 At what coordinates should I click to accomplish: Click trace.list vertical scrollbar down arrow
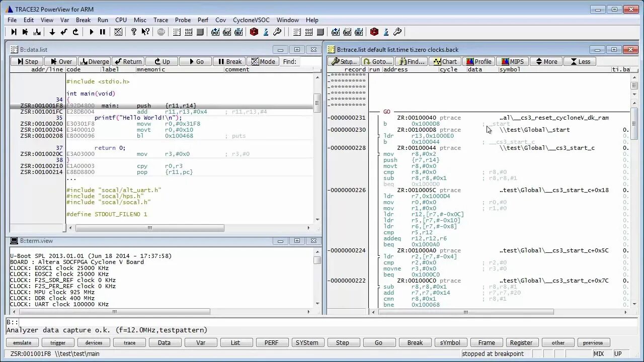click(x=634, y=304)
